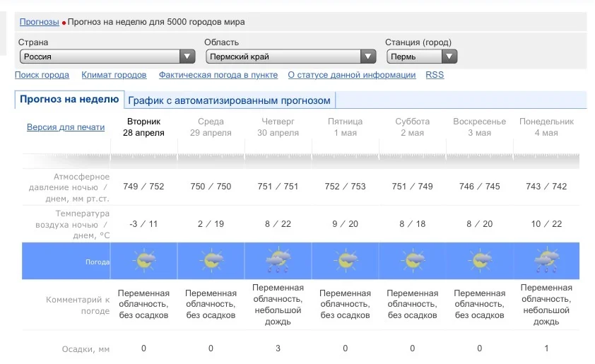Click Tuesday's partly cloudy weather icon

pyautogui.click(x=144, y=261)
